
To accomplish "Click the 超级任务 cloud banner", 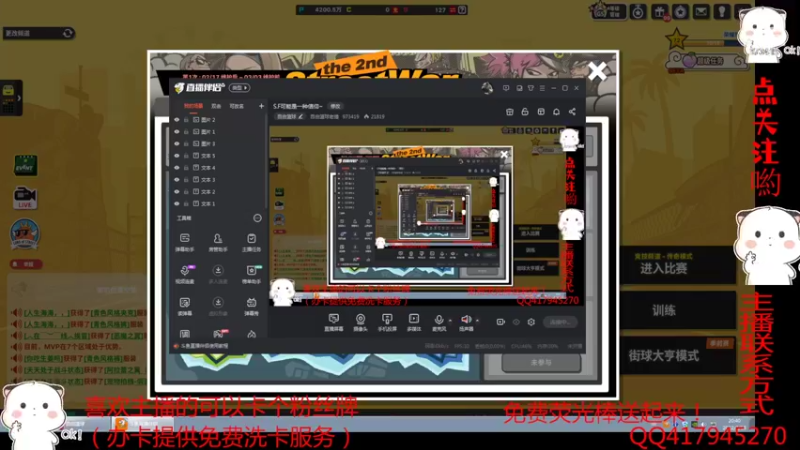I will click(706, 61).
